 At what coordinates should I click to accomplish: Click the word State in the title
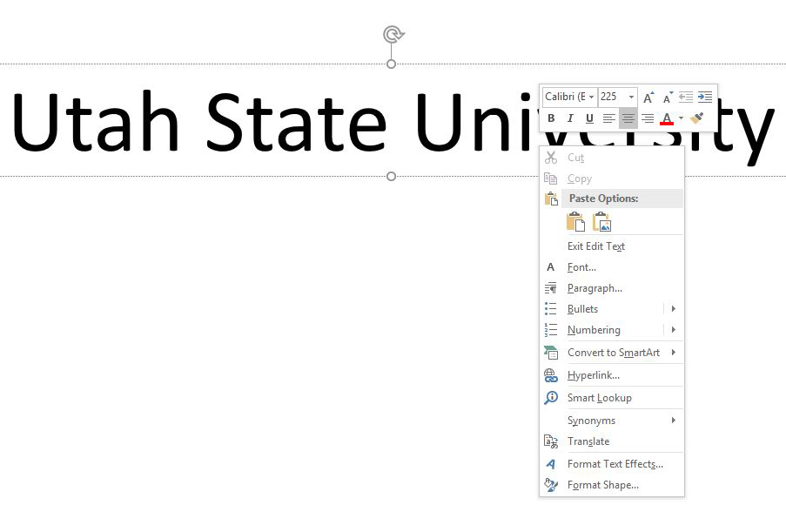297,121
